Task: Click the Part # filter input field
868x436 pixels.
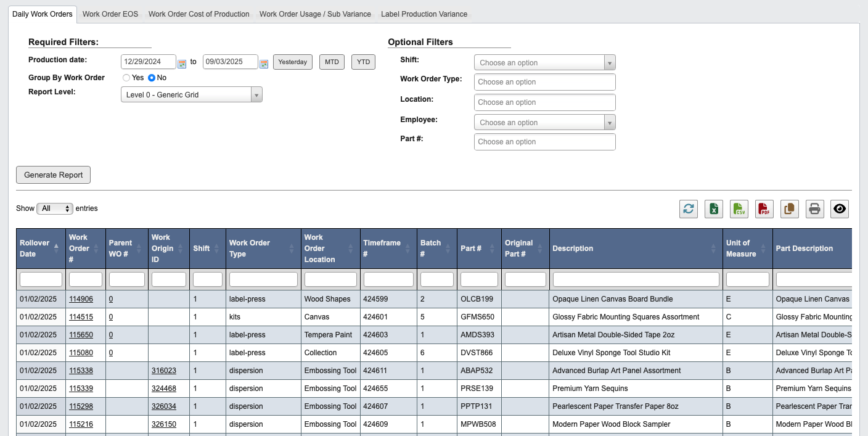Action: pyautogui.click(x=478, y=279)
